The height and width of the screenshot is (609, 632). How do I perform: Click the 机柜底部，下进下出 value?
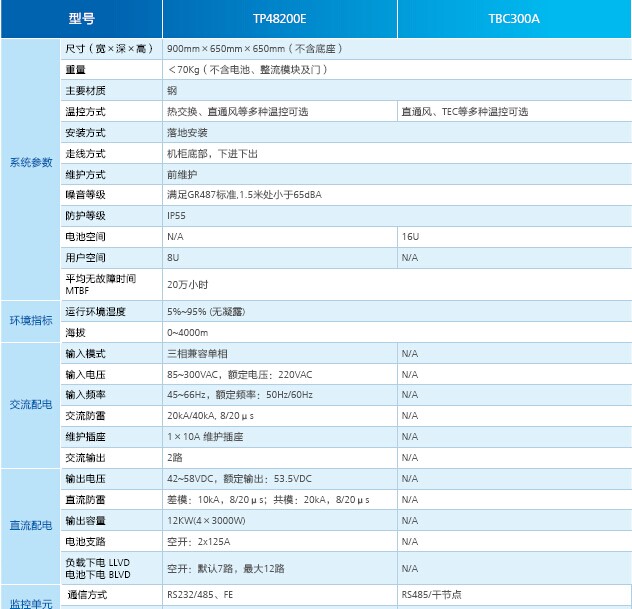212,154
